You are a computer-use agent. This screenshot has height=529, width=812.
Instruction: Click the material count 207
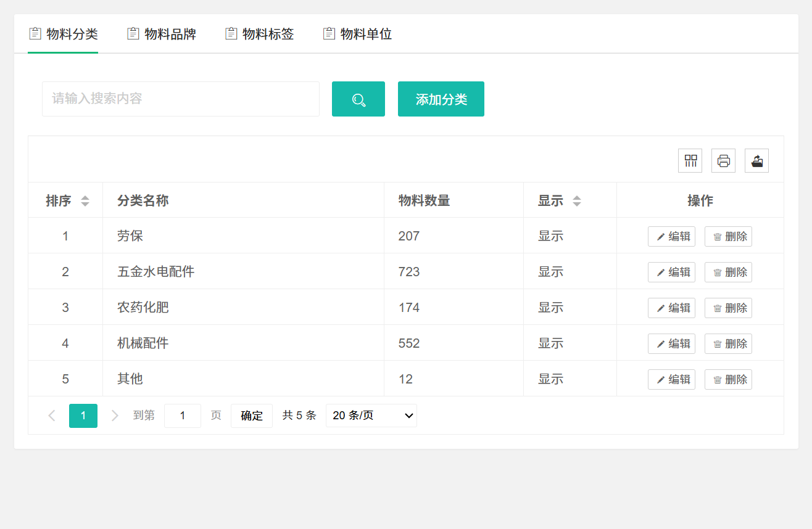[x=409, y=236]
